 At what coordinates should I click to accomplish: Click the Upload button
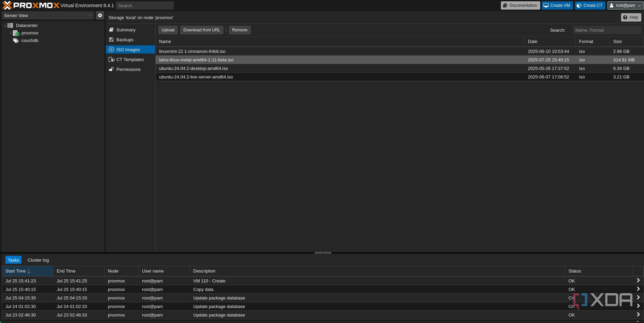tap(168, 30)
